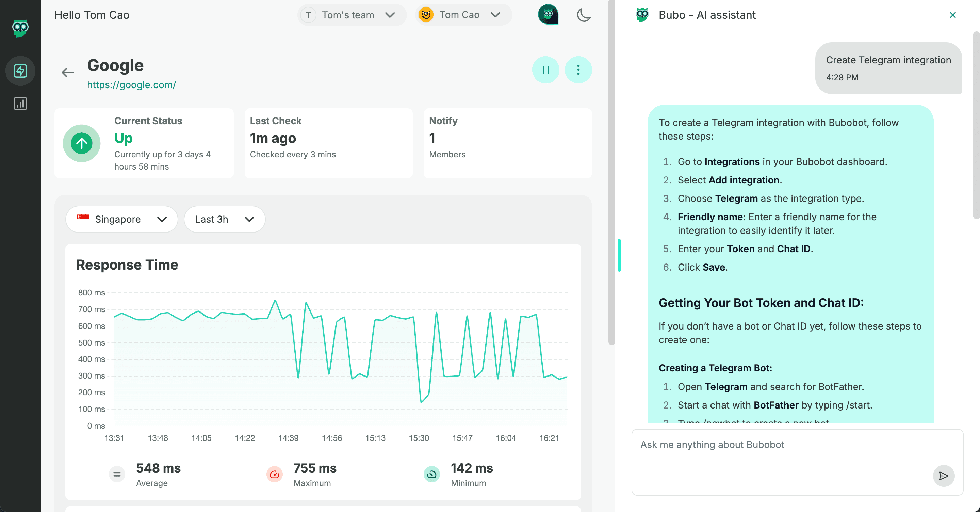Click the Bubo owl icon in assistant header
The image size is (980, 512).
tap(642, 15)
